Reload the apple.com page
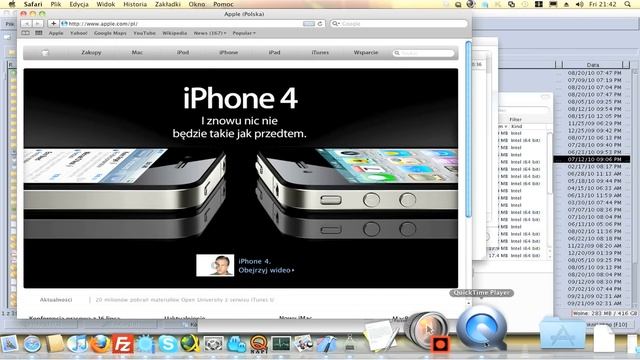Viewport: 640px width, 360px height. (x=320, y=24)
